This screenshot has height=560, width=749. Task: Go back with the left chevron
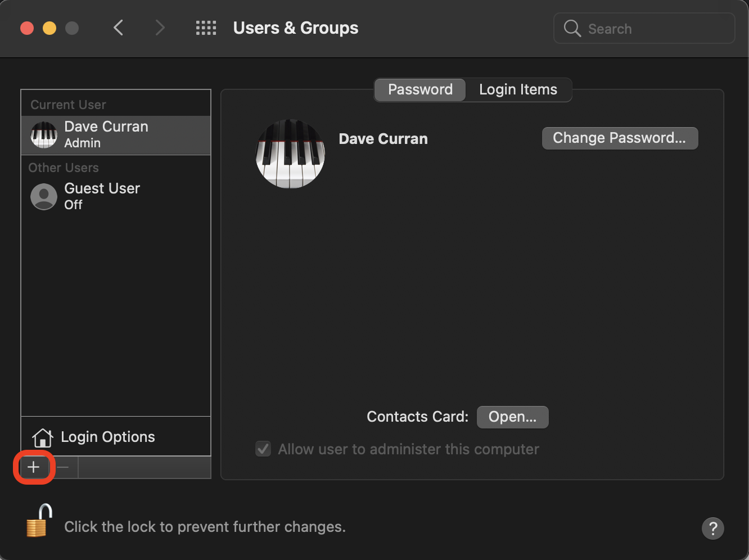click(x=118, y=28)
